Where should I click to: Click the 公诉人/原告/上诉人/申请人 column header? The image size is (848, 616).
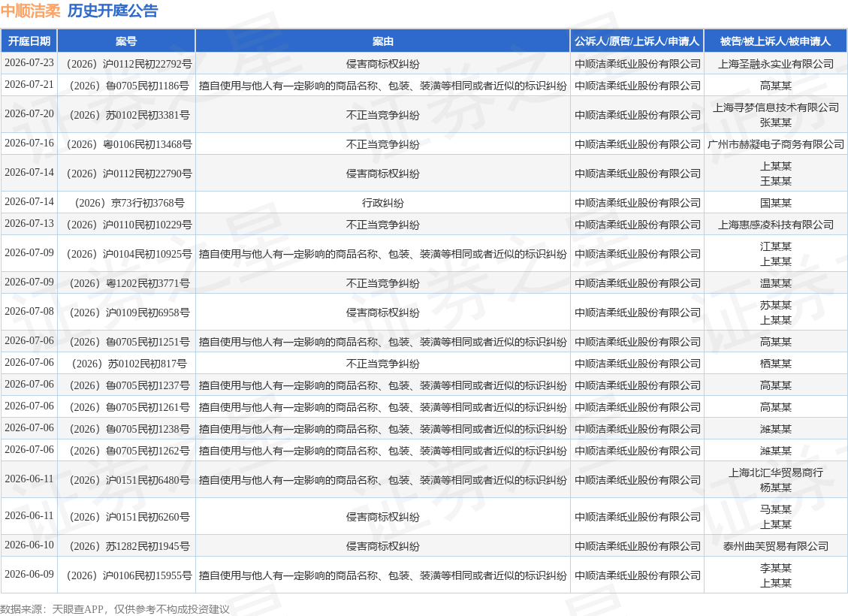(x=637, y=41)
